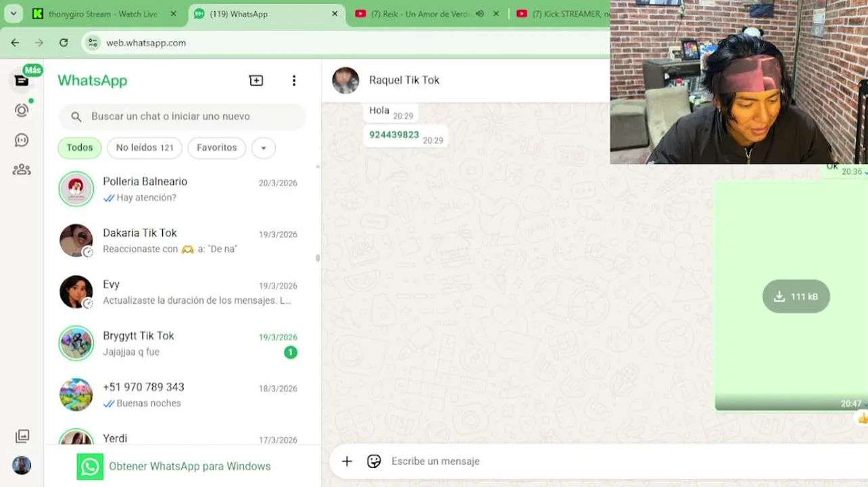Open the three-dot menu beside WhatsApp title
This screenshot has height=487, width=868.
pos(294,80)
